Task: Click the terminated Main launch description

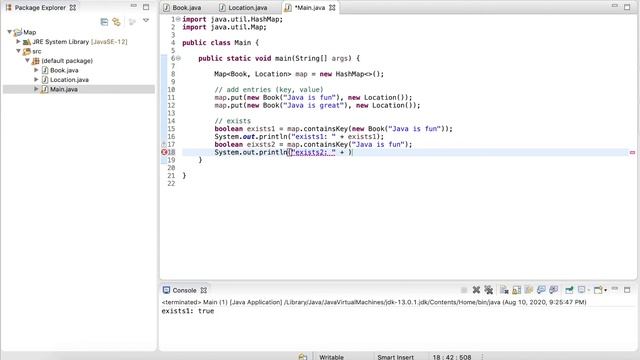Action: [x=374, y=302]
